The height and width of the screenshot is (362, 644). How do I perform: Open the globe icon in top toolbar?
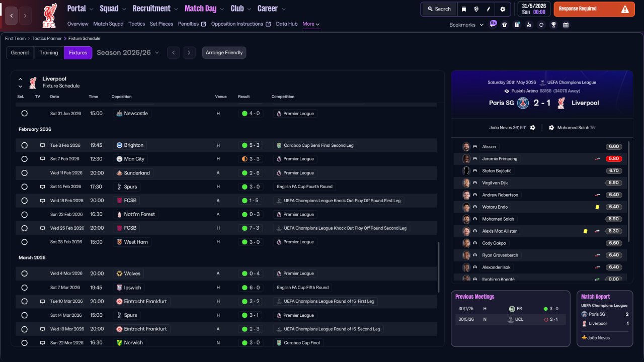pos(476,9)
